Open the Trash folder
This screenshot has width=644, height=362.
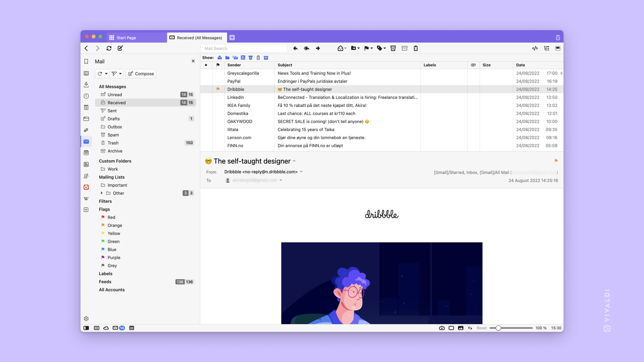point(146,143)
